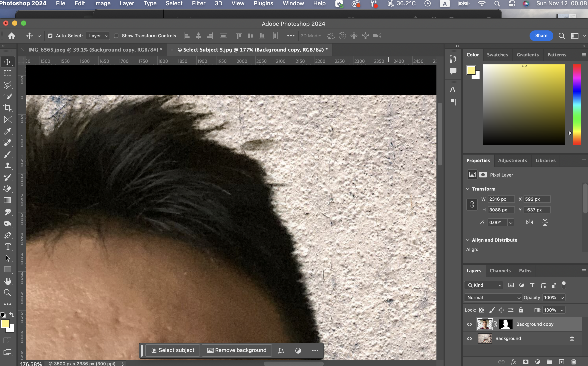Click the delete layer trash icon

(574, 362)
